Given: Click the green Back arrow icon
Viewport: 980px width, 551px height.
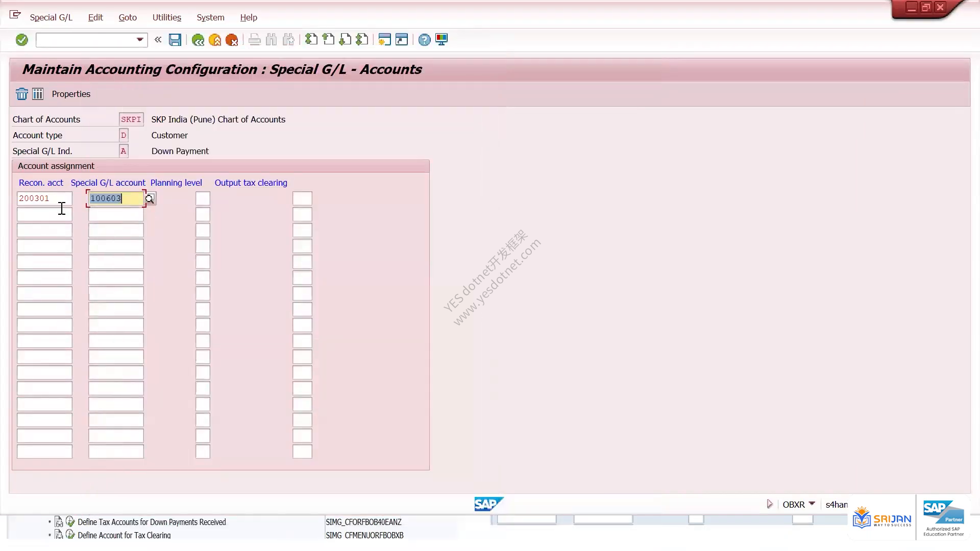Looking at the screenshot, I should pyautogui.click(x=198, y=40).
